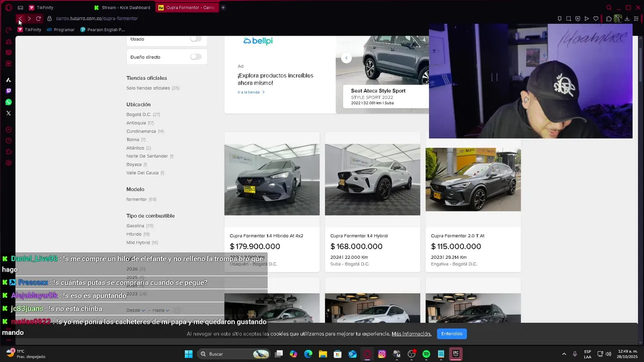Screen dimensions: 644x362
Task: Click the address bar URL field
Action: pos(302,19)
